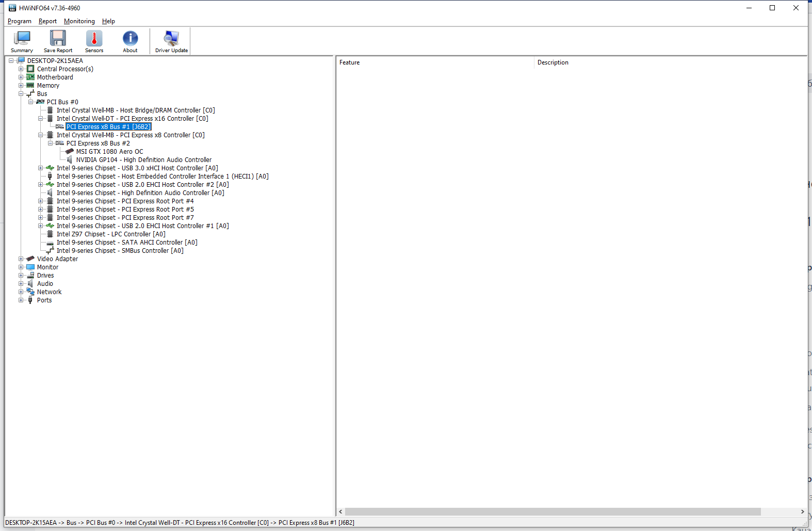
Task: Select PCI Express x8 Bus #1 [J6B2]
Action: click(x=108, y=126)
